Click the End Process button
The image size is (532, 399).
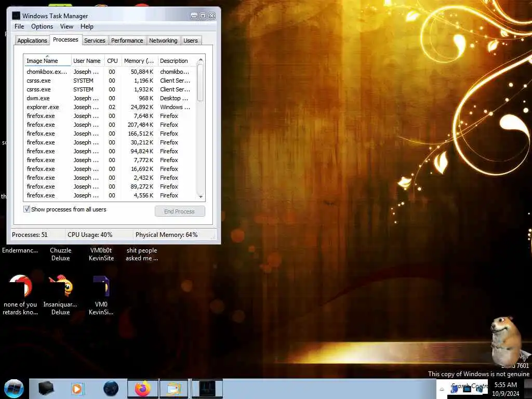click(180, 211)
